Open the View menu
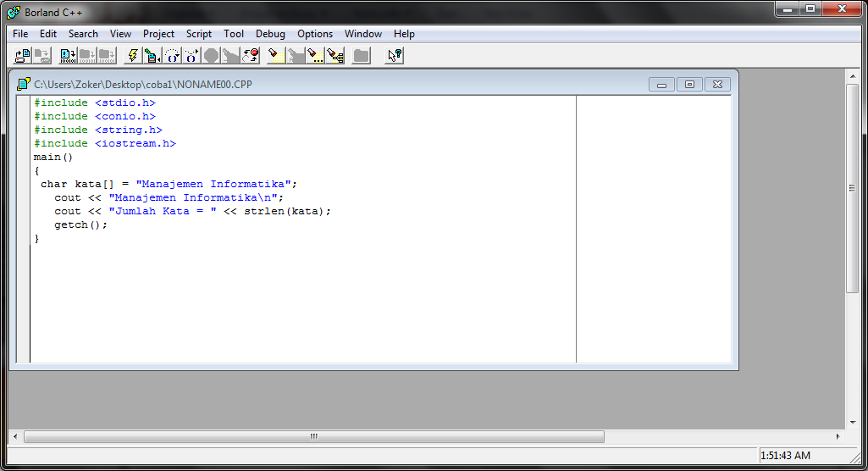The width and height of the screenshot is (868, 471). [x=120, y=34]
